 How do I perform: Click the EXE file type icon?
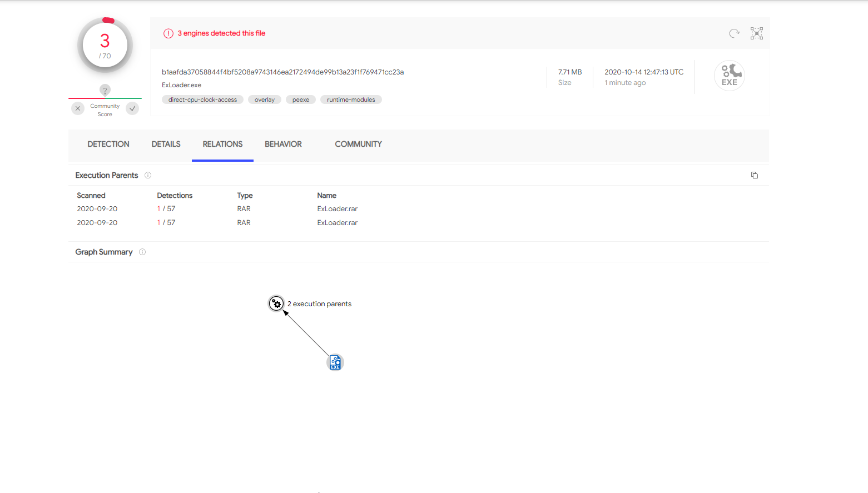pyautogui.click(x=729, y=76)
